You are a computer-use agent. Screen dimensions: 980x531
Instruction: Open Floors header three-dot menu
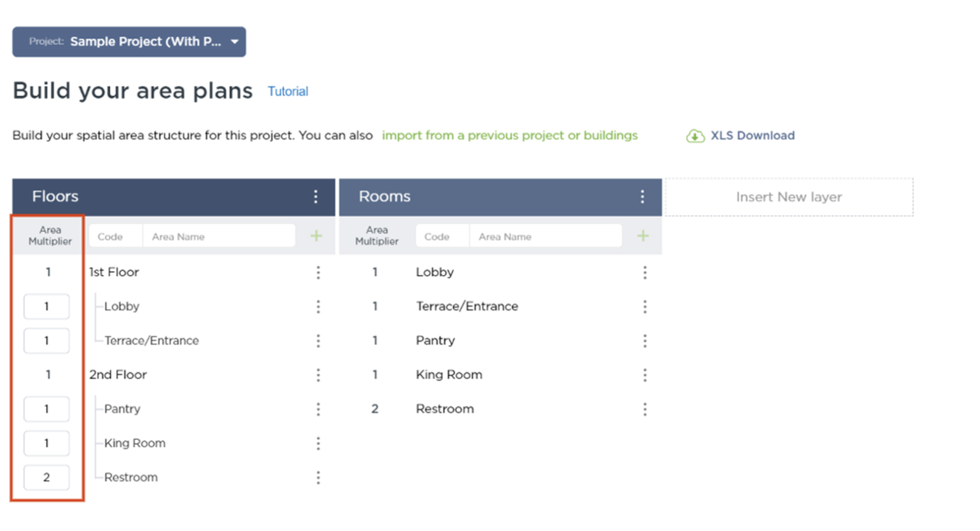(316, 197)
